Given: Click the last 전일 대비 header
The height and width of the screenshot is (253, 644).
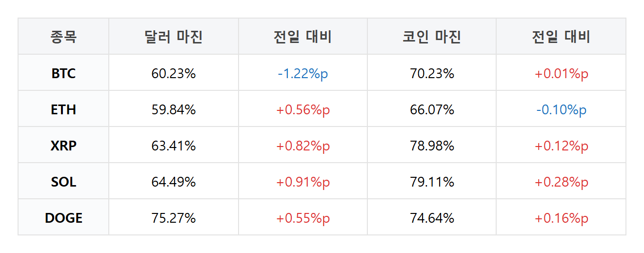Looking at the screenshot, I should (561, 37).
